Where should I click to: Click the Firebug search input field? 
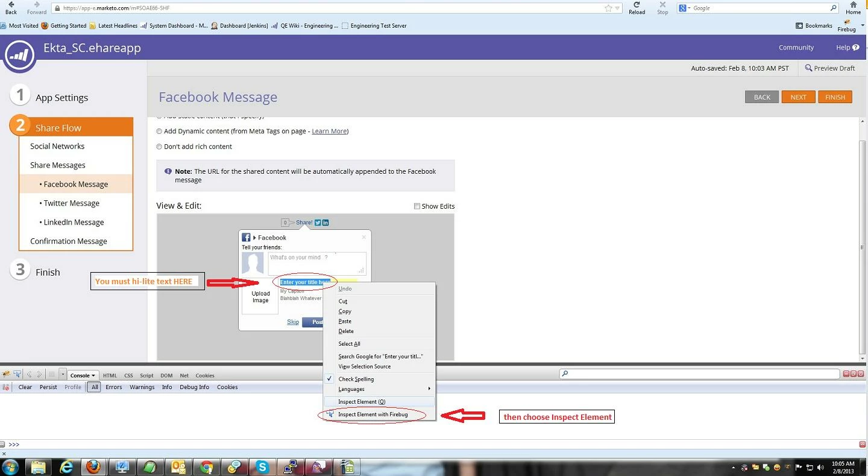(698, 374)
